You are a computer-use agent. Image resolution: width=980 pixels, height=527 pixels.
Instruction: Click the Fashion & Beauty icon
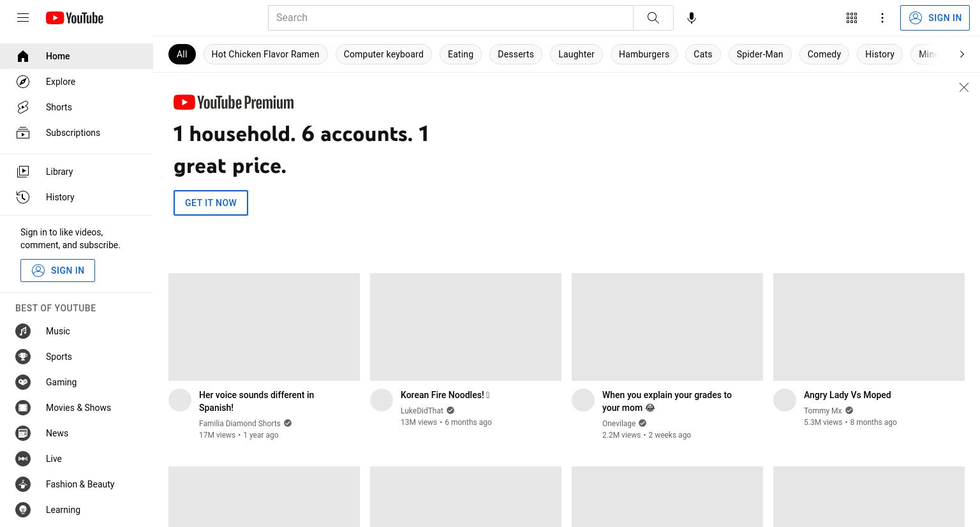pyautogui.click(x=23, y=484)
